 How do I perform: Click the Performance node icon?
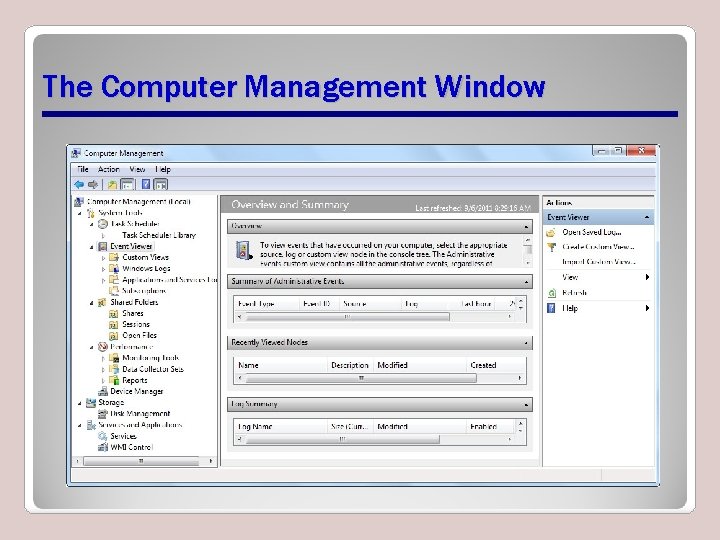[103, 347]
